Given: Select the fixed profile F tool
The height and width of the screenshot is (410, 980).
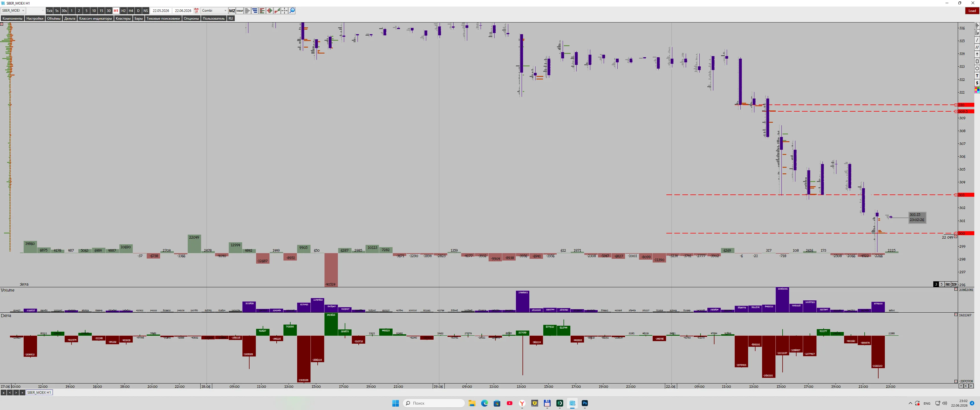Looking at the screenshot, I should pyautogui.click(x=977, y=33).
